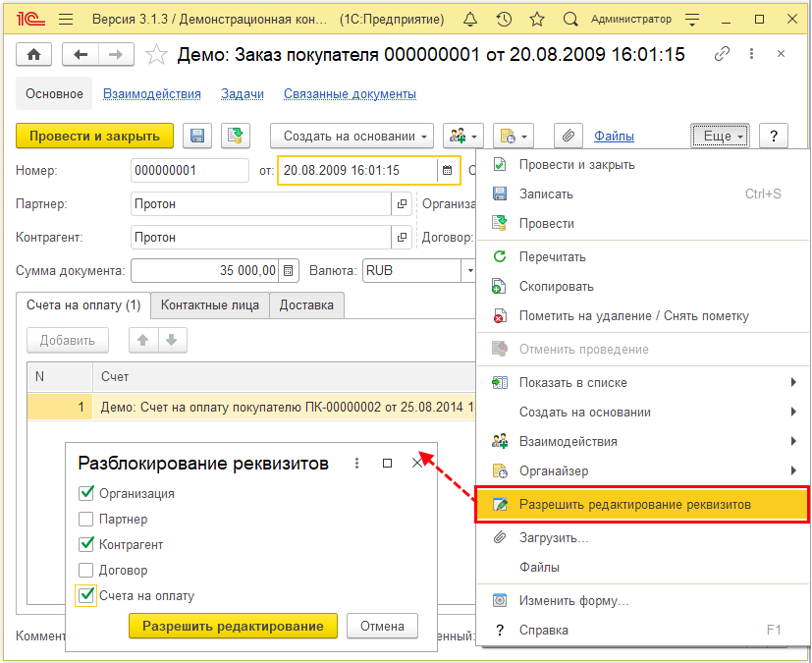Choose Разрешить редактирование реквизитов menu item
Screen dimensions: 812x663
pyautogui.click(x=642, y=505)
